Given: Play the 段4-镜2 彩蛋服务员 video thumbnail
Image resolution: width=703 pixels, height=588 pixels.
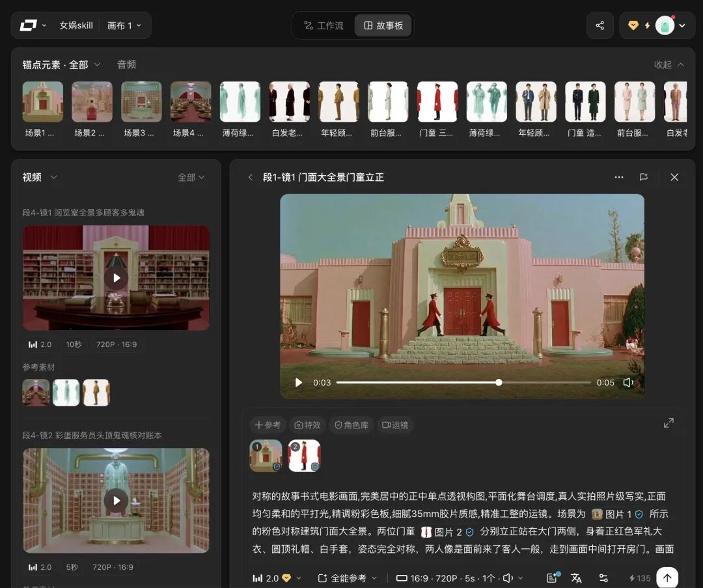Looking at the screenshot, I should 116,501.
